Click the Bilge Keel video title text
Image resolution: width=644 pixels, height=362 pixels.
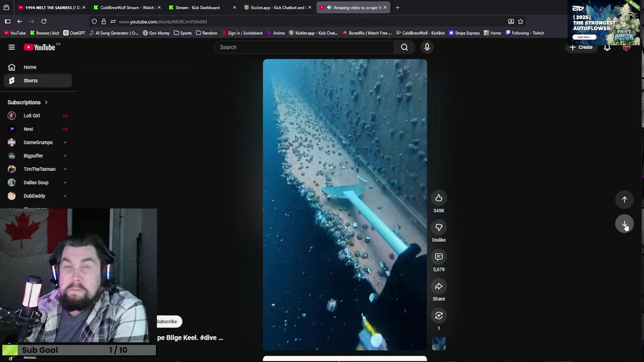pos(190,338)
